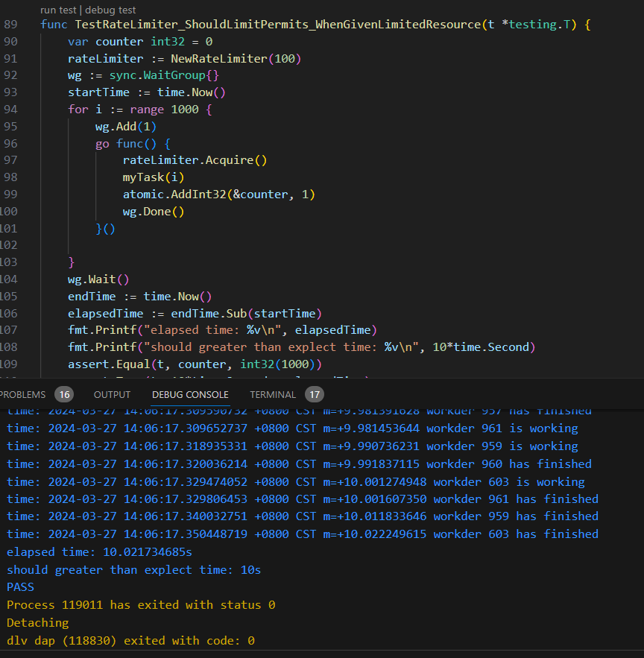Switch to the TERMINAL tab
Image resolution: width=644 pixels, height=658 pixels.
[273, 394]
